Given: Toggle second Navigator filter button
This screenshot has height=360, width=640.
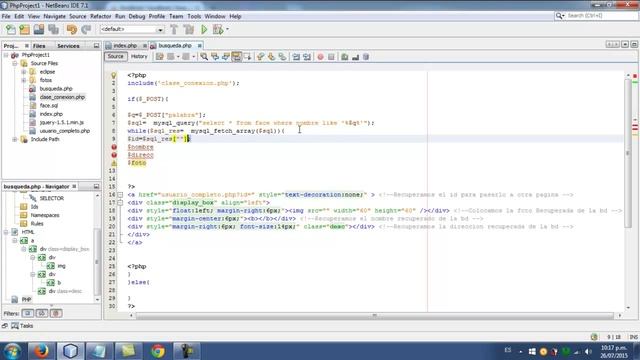Looking at the screenshot, I should pos(42,313).
